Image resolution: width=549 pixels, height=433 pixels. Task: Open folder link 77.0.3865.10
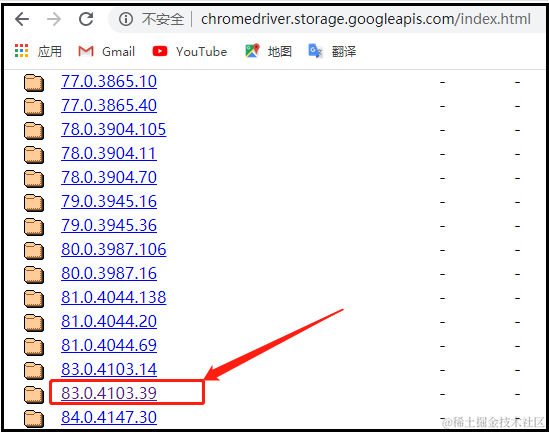point(109,82)
